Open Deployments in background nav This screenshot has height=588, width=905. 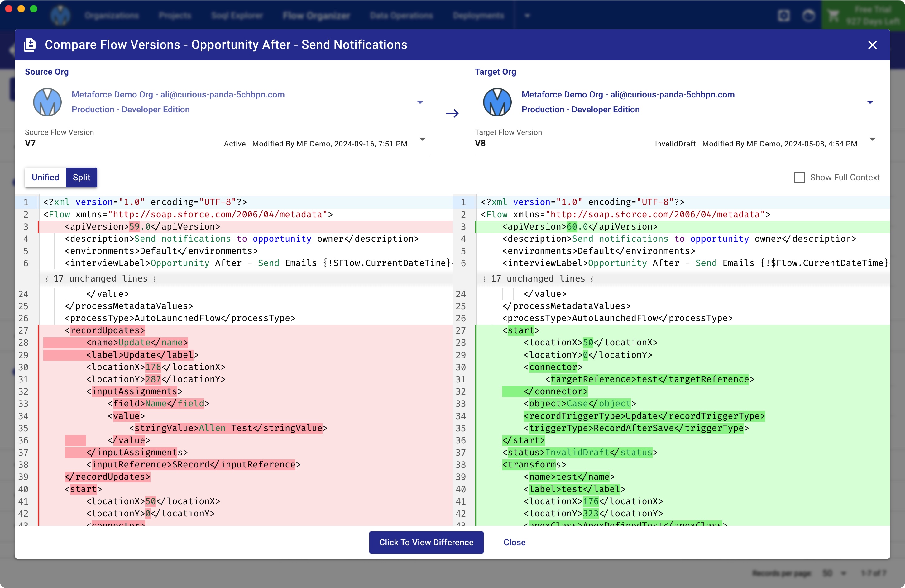click(x=478, y=16)
